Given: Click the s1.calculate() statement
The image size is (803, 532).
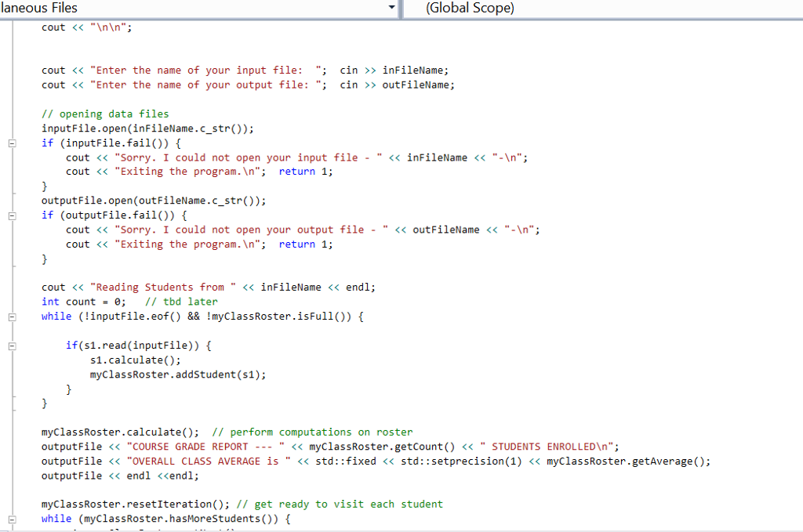Looking at the screenshot, I should pos(116,360).
